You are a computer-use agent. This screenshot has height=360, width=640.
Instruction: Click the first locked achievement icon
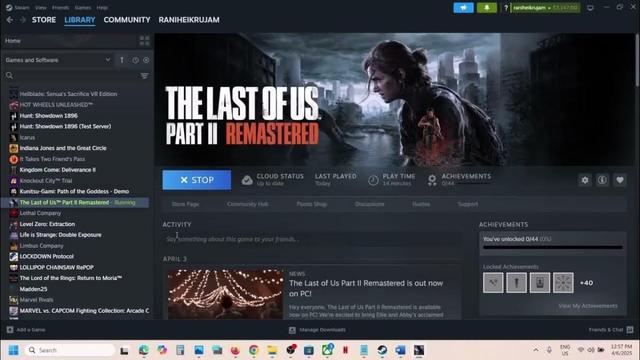493,282
